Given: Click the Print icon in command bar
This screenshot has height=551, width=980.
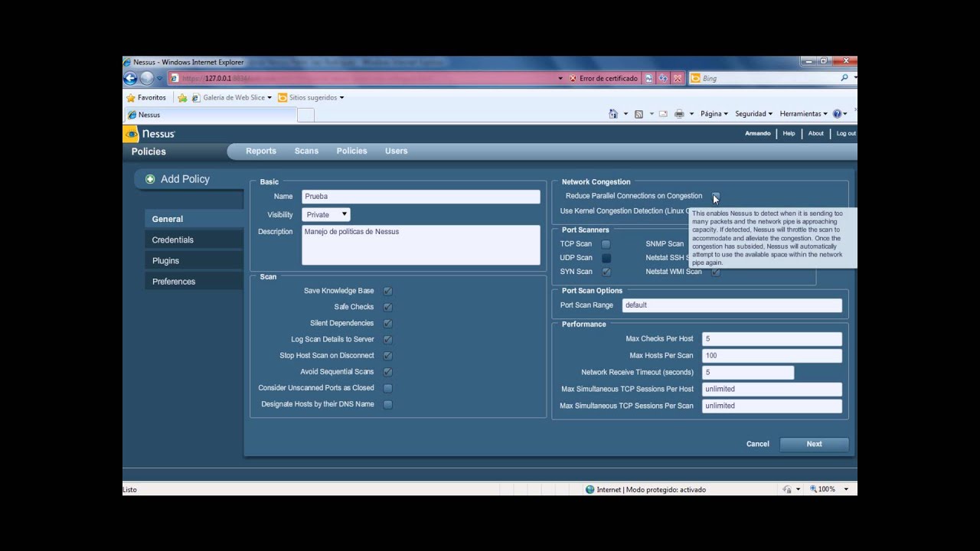Looking at the screenshot, I should pos(679,114).
